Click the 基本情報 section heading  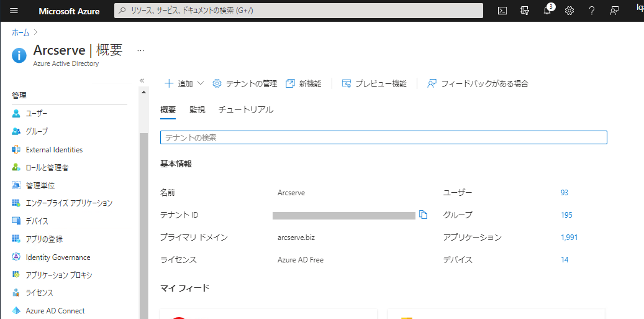click(176, 164)
